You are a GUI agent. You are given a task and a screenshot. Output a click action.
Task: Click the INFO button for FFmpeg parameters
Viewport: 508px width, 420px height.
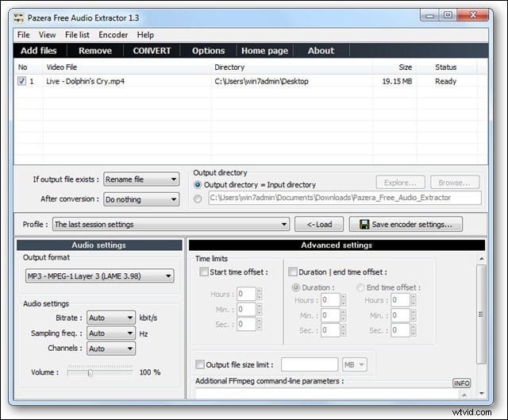[461, 383]
